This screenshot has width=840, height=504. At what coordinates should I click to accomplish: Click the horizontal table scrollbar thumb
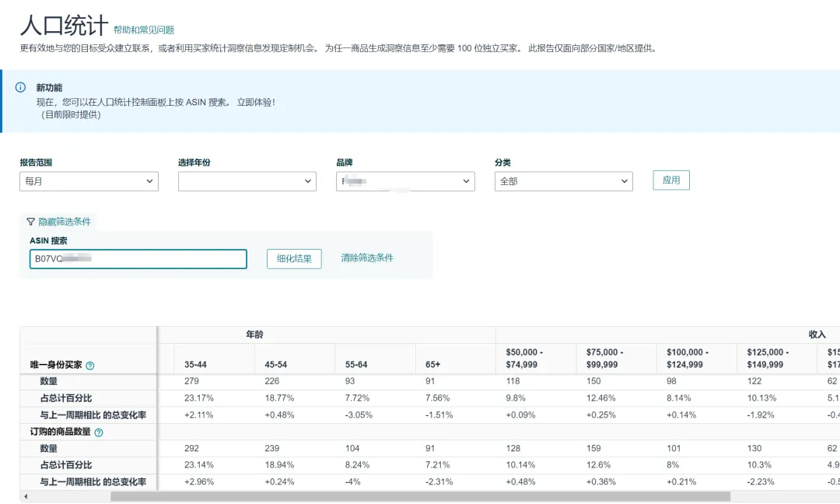point(420,496)
